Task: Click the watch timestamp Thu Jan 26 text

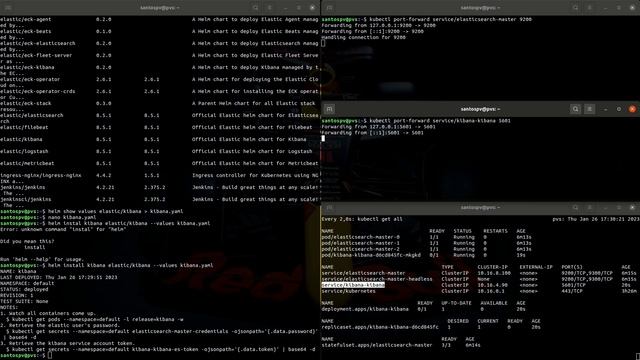Action: coord(596,219)
